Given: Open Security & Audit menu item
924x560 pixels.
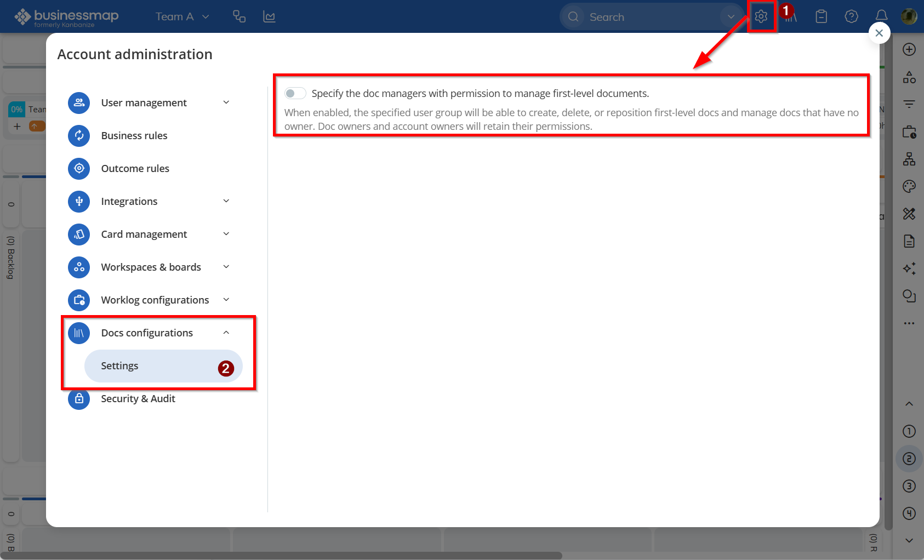Looking at the screenshot, I should 138,399.
